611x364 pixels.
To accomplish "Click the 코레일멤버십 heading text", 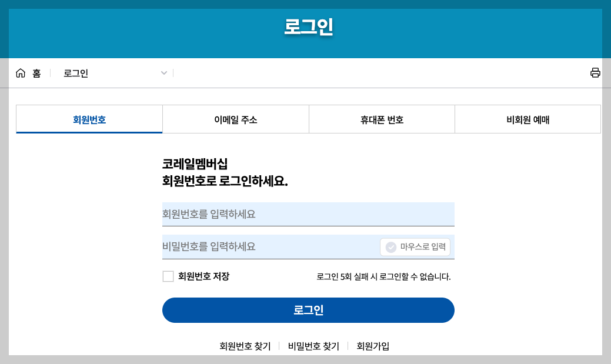I will pyautogui.click(x=195, y=163).
